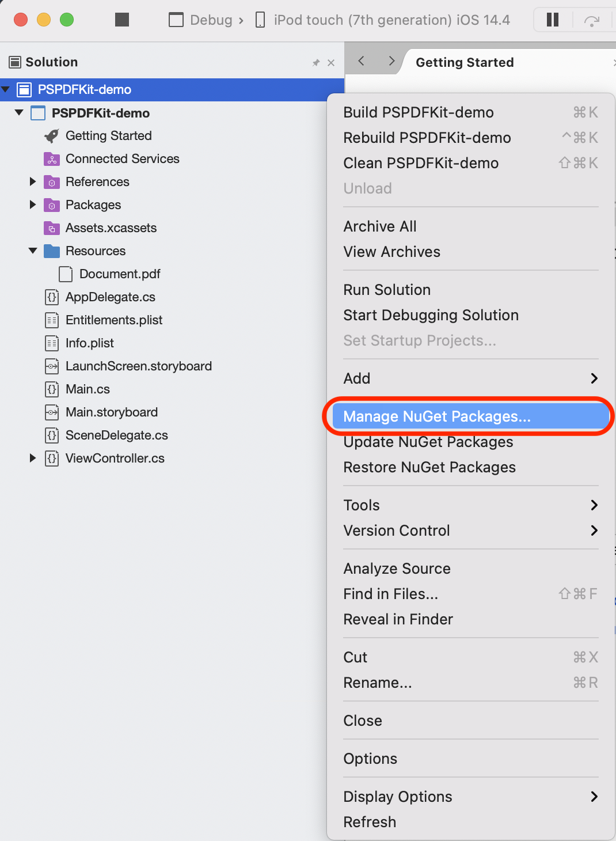616x841 pixels.
Task: Click the Getting Started rocket icon
Action: [52, 136]
